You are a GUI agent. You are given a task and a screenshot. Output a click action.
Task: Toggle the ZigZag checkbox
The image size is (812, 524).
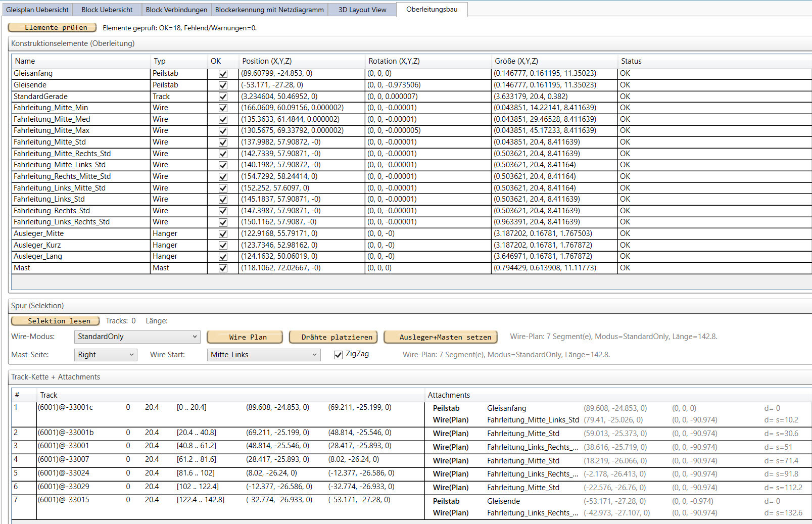coord(339,355)
